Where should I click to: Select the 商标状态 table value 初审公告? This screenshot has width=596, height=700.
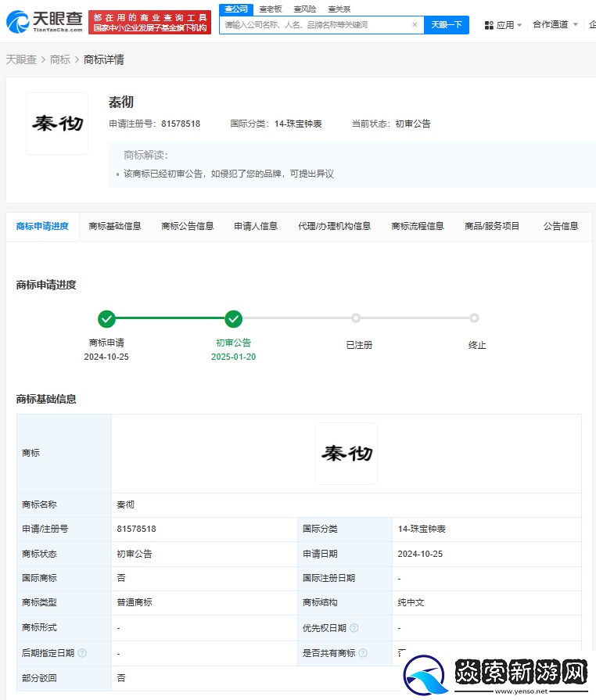coord(135,554)
